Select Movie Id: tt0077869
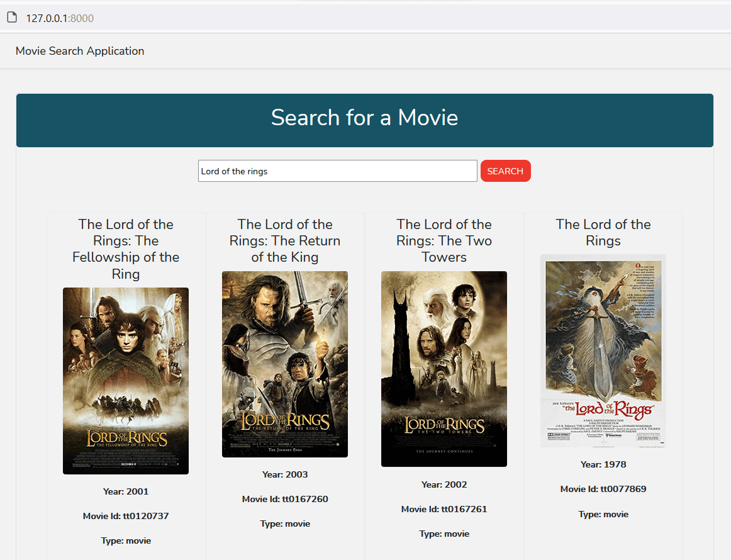This screenshot has height=560, width=731. pos(603,489)
